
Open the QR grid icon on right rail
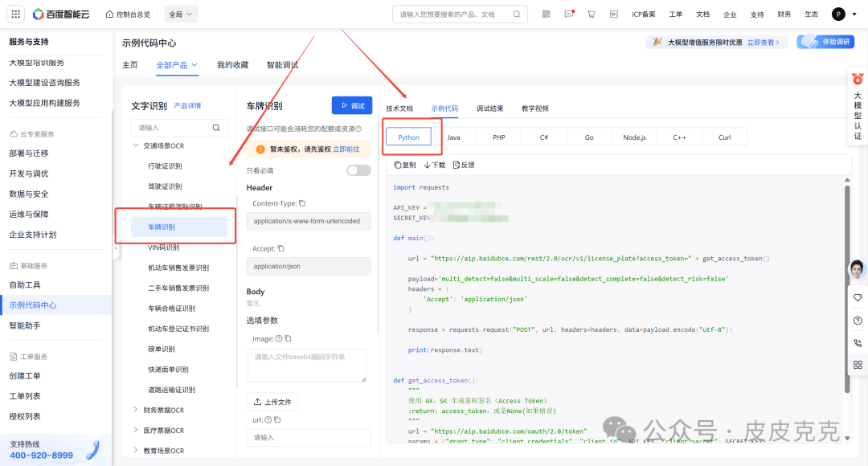[858, 365]
